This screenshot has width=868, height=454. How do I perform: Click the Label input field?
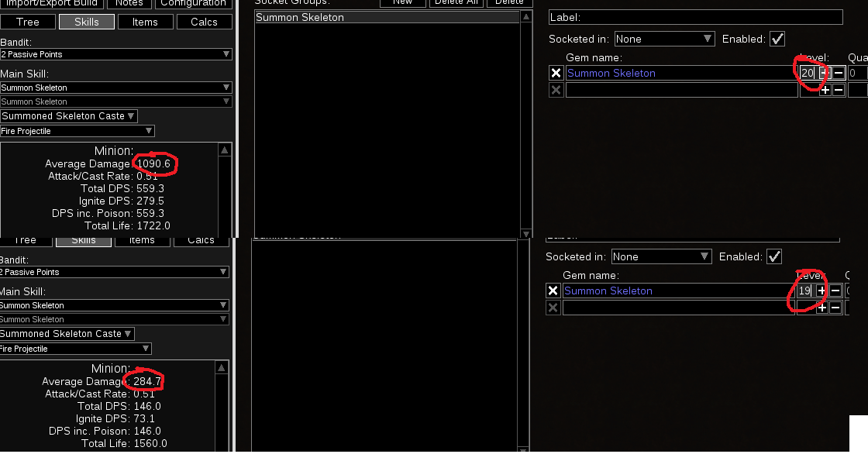[x=695, y=17]
